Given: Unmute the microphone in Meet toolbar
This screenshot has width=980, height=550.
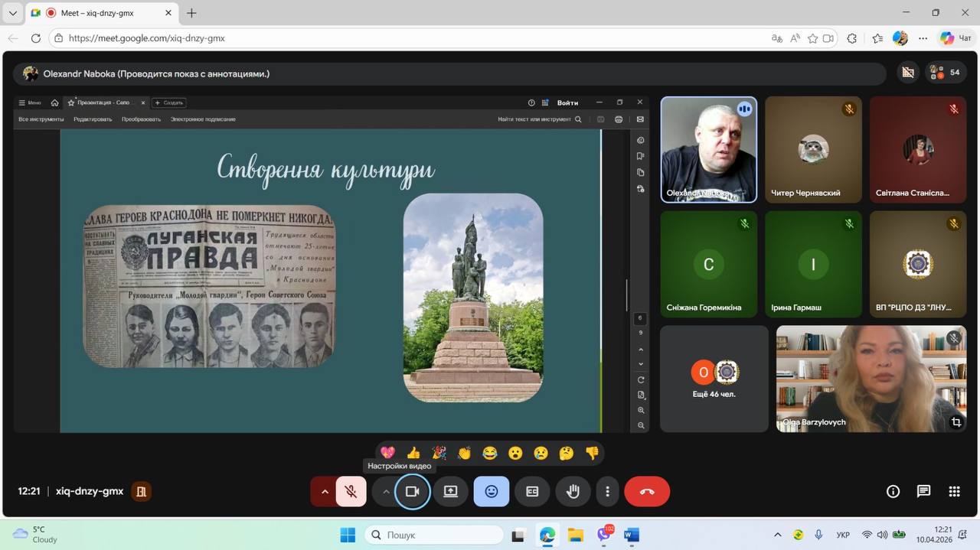Looking at the screenshot, I should [351, 492].
